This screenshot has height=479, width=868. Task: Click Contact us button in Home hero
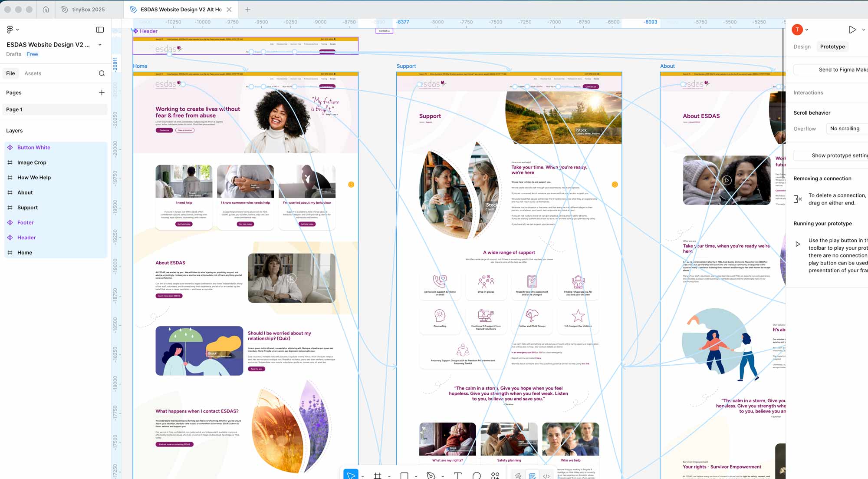pyautogui.click(x=164, y=130)
